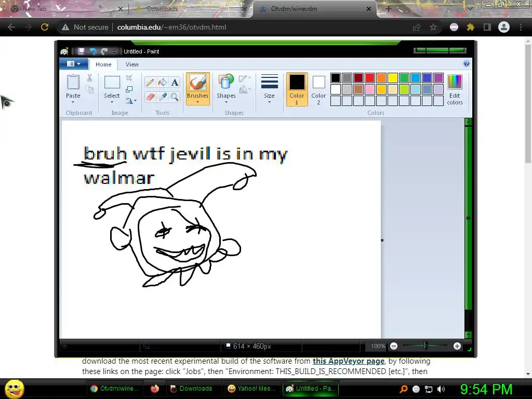Image resolution: width=532 pixels, height=399 pixels.
Task: Switch to the Home ribbon tab
Action: [x=103, y=64]
